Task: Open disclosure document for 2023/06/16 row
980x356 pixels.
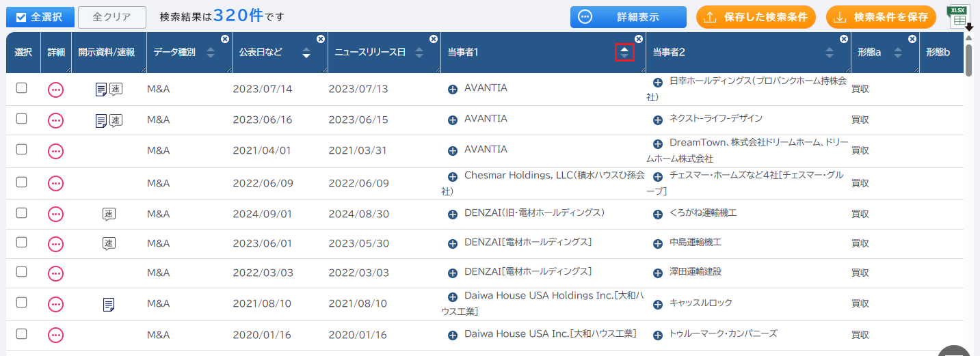Action: pos(101,120)
